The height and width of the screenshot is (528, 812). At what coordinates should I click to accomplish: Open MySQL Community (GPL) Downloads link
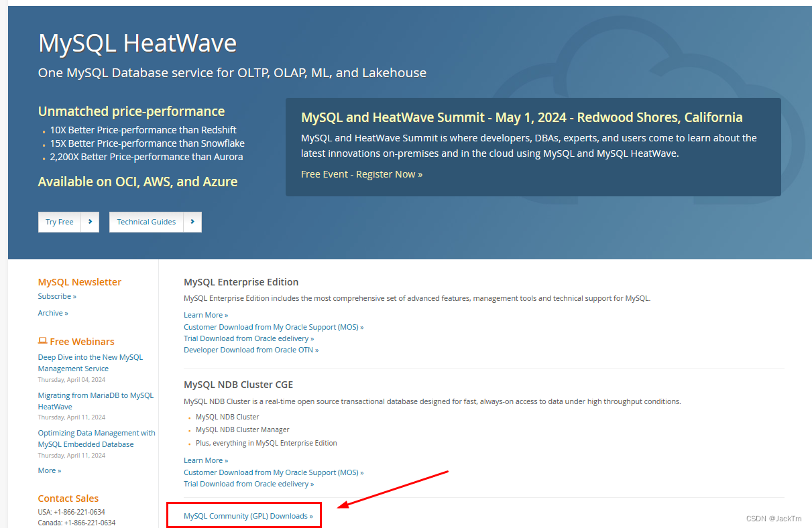click(248, 516)
